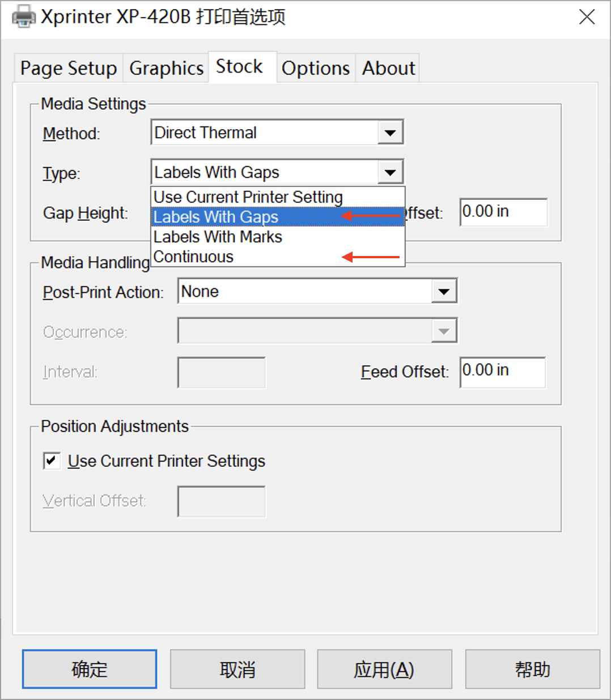Open the About tab
The image size is (611, 700).
[x=389, y=68]
